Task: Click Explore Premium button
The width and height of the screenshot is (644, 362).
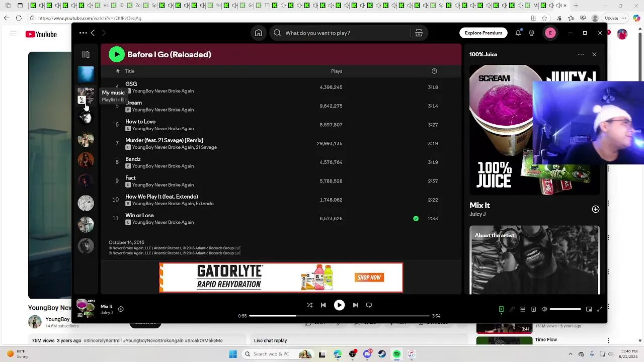Action: click(484, 33)
